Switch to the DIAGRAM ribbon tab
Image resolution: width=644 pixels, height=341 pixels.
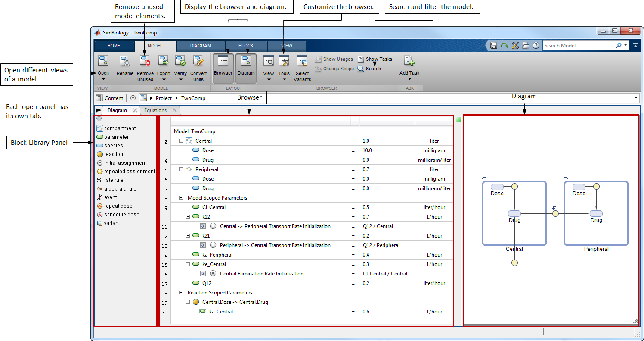pyautogui.click(x=201, y=46)
